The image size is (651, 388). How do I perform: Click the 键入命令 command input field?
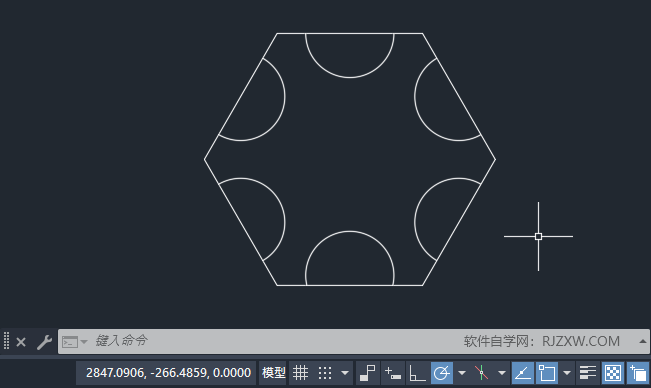tap(274, 341)
